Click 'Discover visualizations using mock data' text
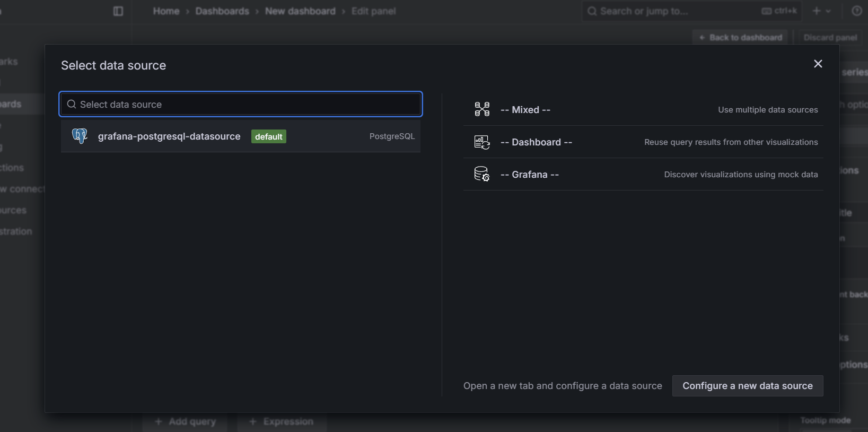The height and width of the screenshot is (432, 868). point(741,175)
